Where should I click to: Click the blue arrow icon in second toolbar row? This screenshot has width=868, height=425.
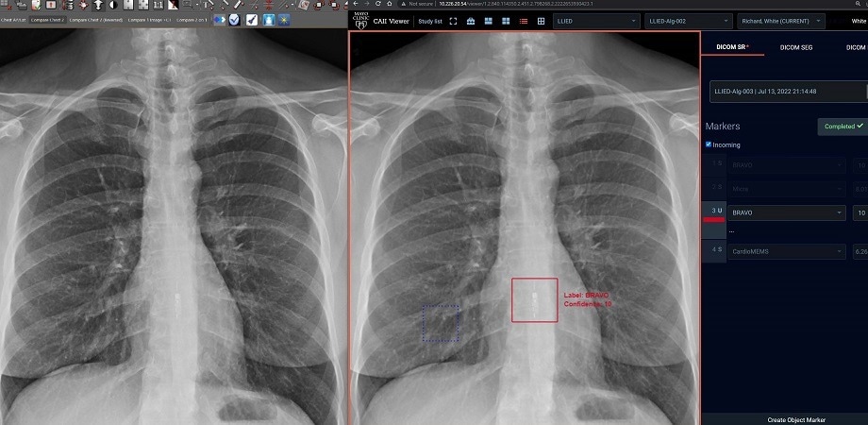click(220, 20)
